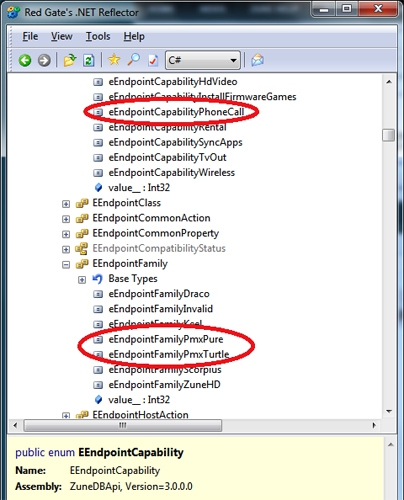The image size is (404, 500).
Task: Click the star Bookmarks icon
Action: point(114,60)
